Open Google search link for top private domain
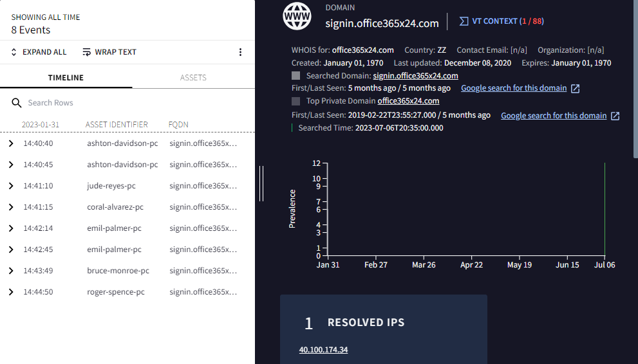638x364 pixels. point(554,115)
